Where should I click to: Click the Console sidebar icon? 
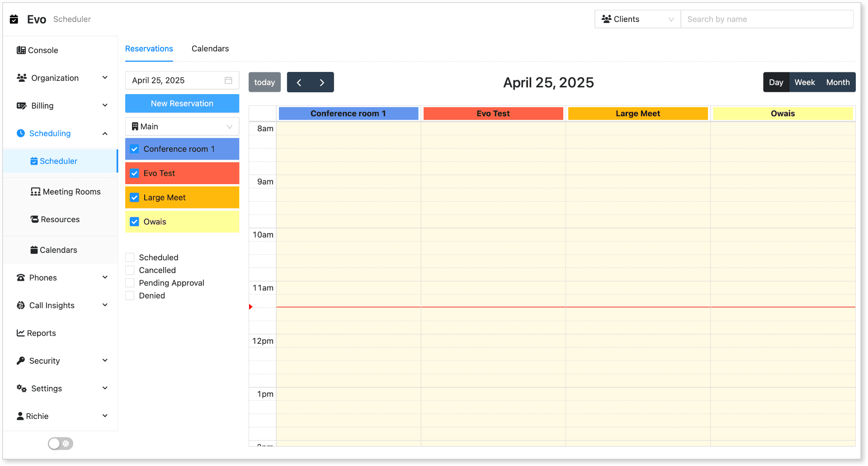[x=21, y=50]
